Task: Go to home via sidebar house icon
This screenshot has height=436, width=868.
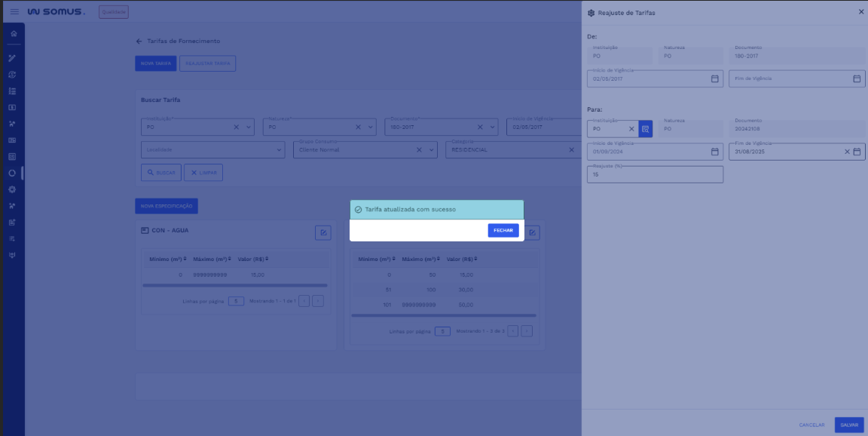Action: (12, 34)
